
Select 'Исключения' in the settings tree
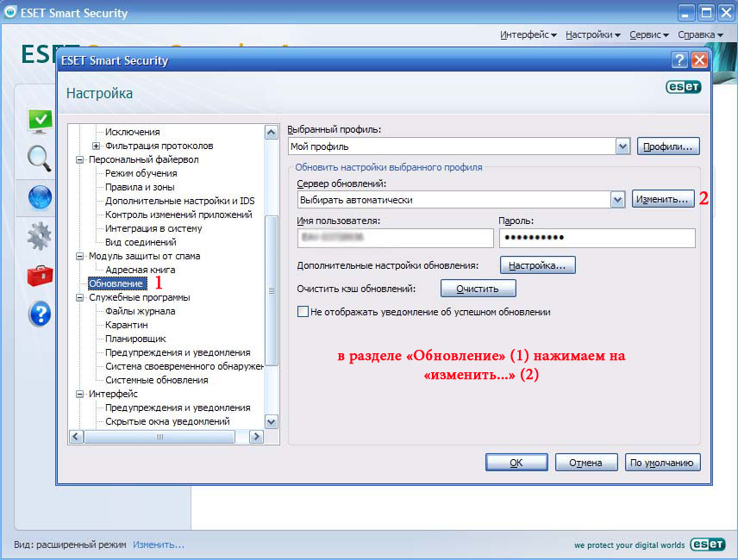pyautogui.click(x=133, y=132)
